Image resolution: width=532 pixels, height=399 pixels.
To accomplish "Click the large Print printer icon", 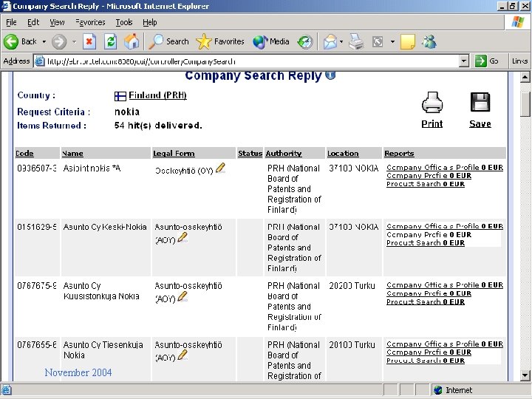I will 432,103.
